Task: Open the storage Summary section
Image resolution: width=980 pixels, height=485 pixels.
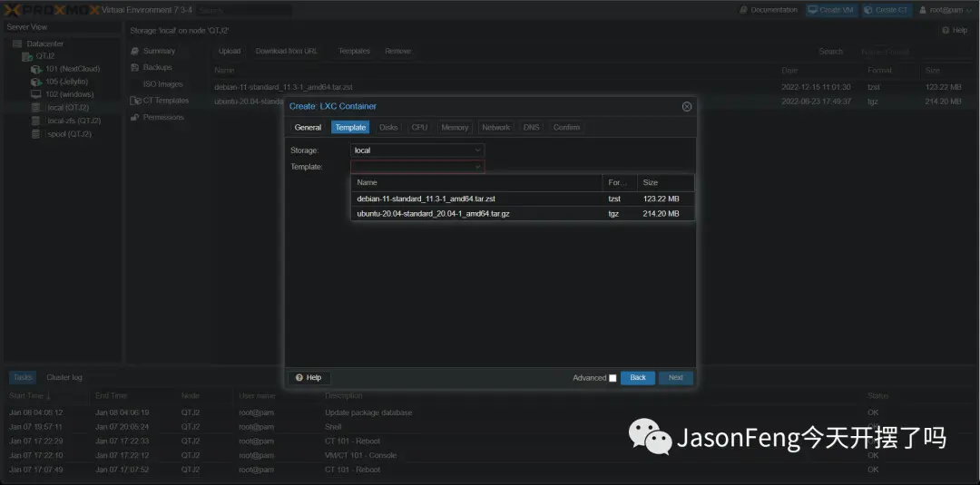Action: coord(159,51)
